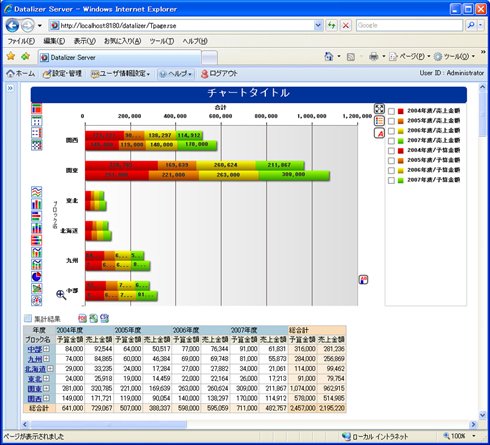
Task: Toggle the legend list icon beside chart
Action: coord(379,121)
